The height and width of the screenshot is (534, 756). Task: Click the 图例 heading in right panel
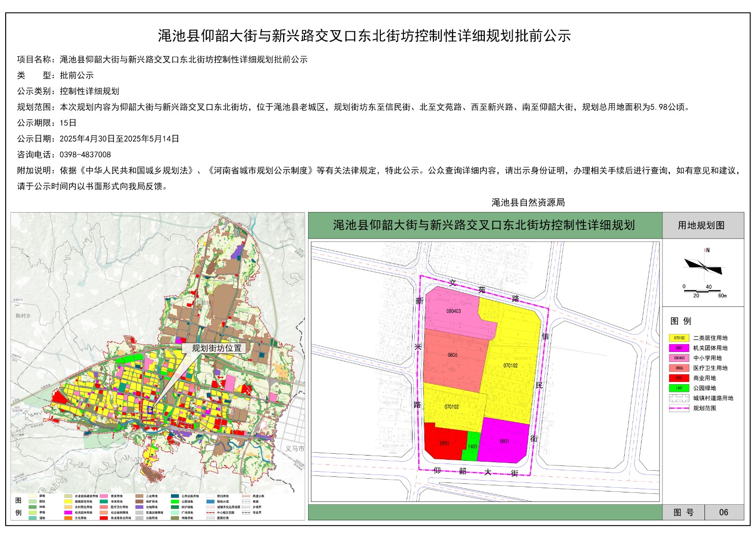pos(681,321)
